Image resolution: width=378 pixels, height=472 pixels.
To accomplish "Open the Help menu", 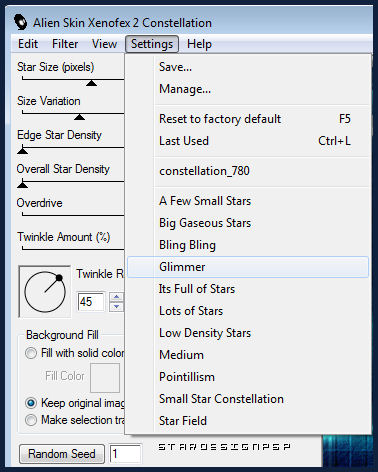I will (x=199, y=44).
